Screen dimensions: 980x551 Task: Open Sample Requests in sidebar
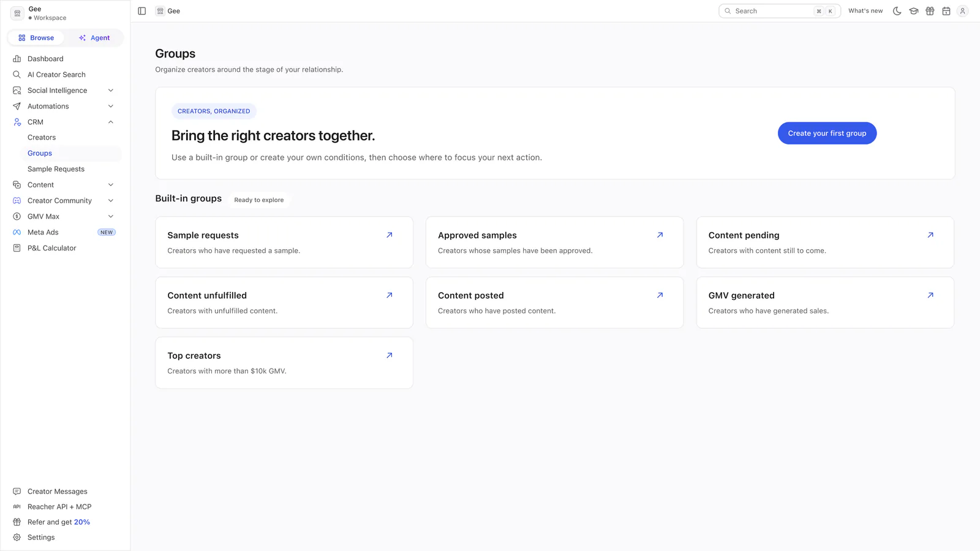[x=56, y=169]
